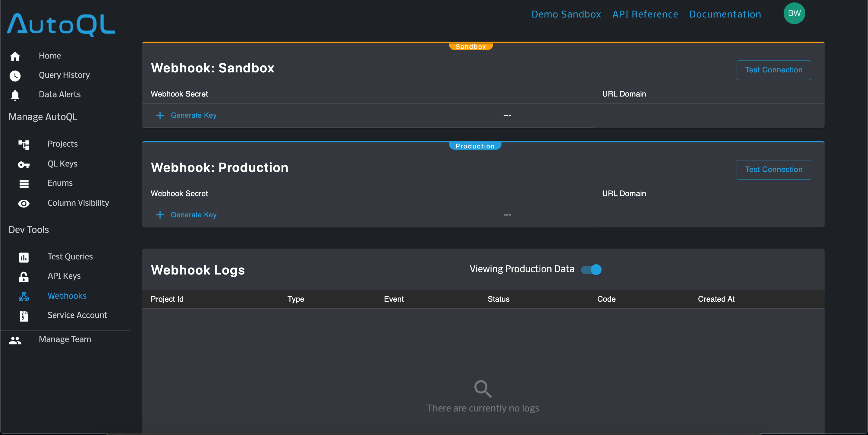Image resolution: width=868 pixels, height=435 pixels.
Task: Open the Projects section
Action: (x=63, y=144)
